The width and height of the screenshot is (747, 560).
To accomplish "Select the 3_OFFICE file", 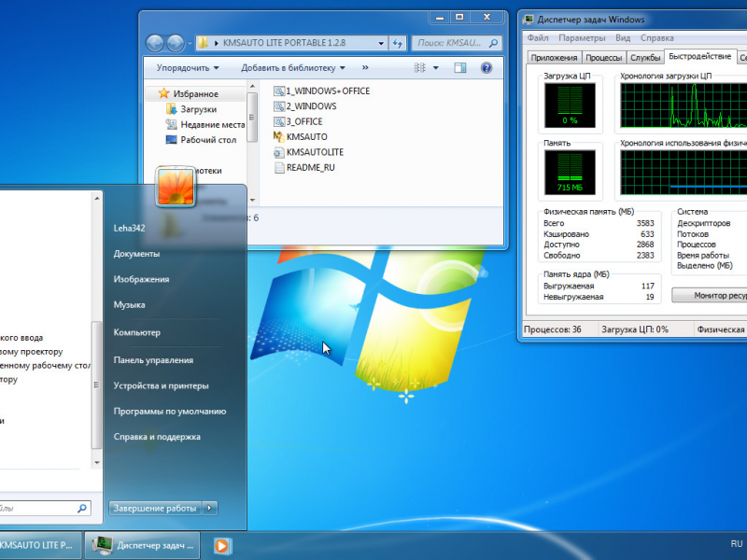I will [x=298, y=121].
